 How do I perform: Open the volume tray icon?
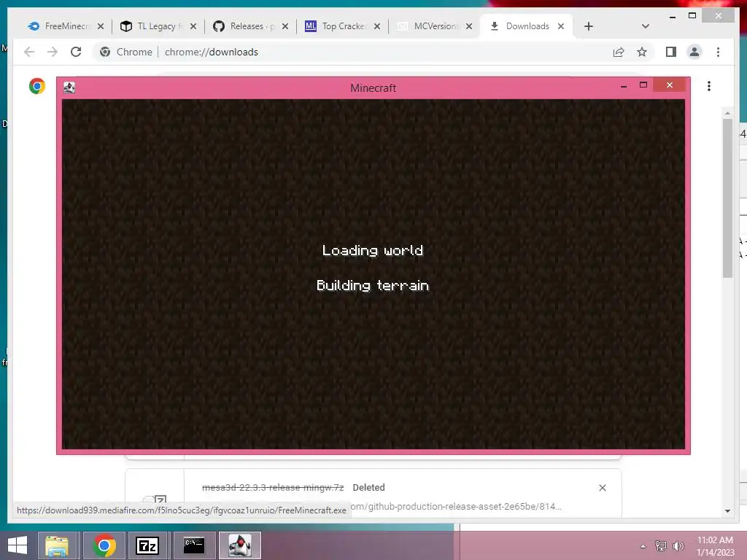678,545
